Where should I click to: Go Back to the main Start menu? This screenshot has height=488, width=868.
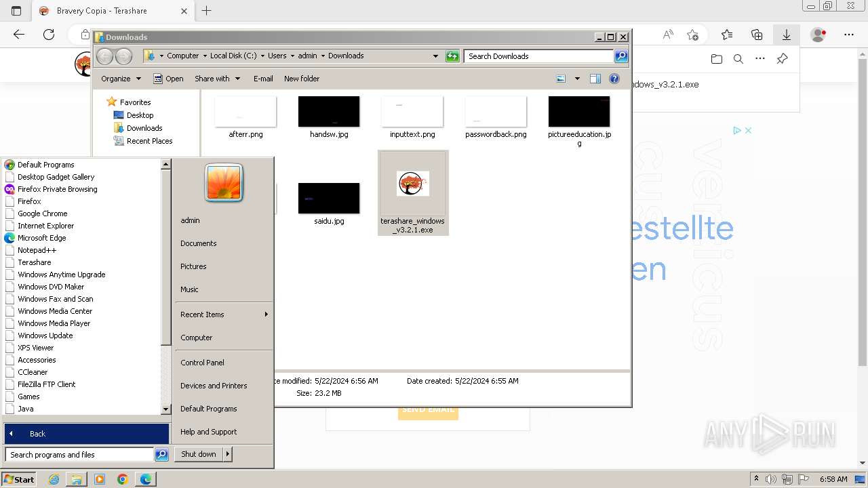[x=87, y=434]
